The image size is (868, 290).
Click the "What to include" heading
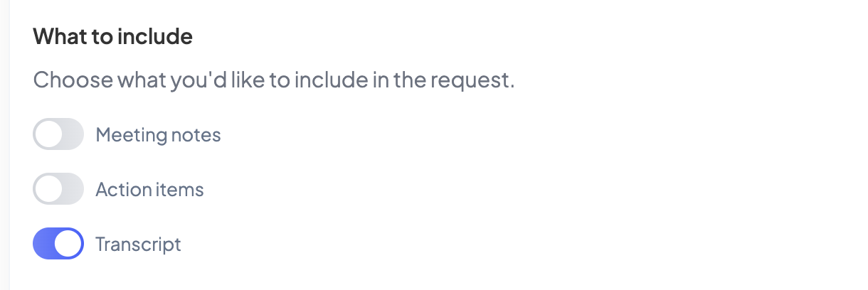pos(112,37)
